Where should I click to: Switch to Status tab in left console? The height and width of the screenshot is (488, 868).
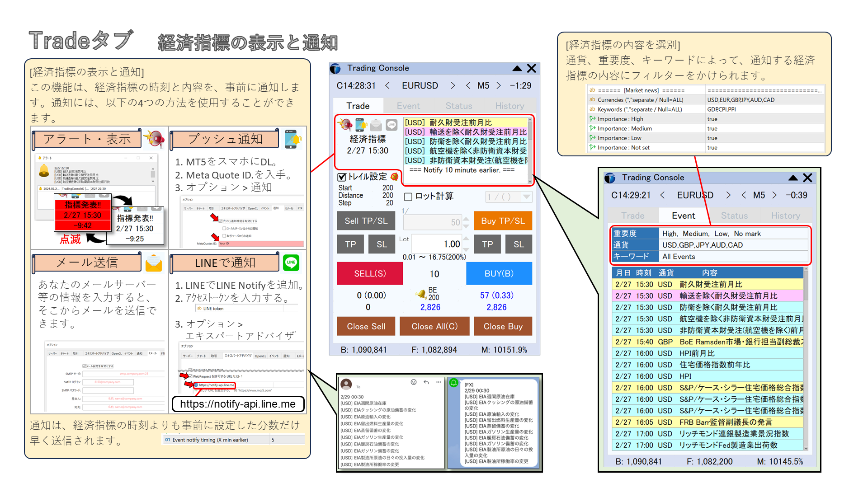(x=458, y=106)
